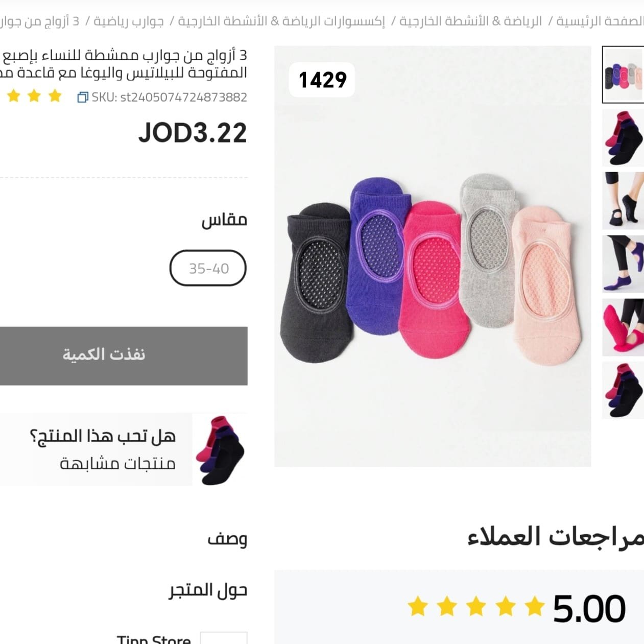Click the main product image of socks
The height and width of the screenshot is (644, 644).
[x=433, y=256]
